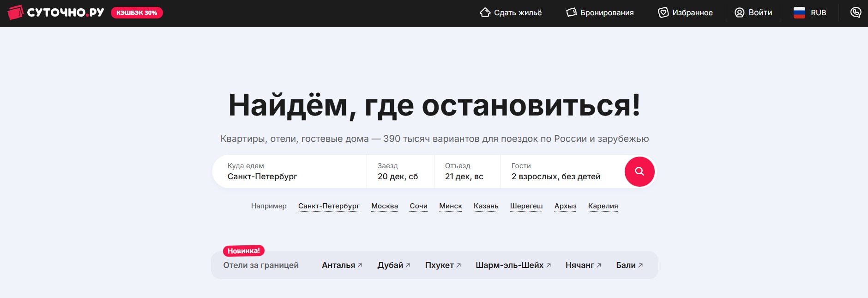868x298 pixels.
Task: Open the Анталья hotels link
Action: 342,265
